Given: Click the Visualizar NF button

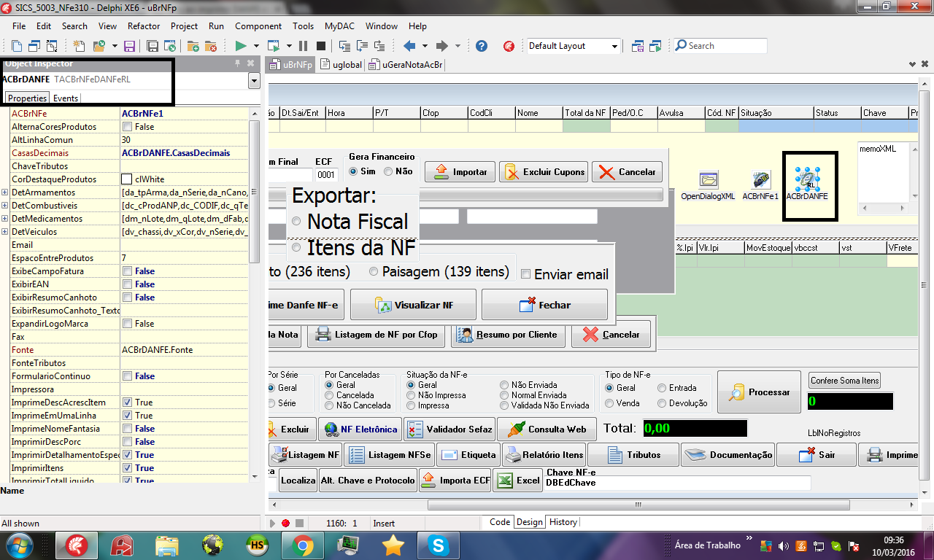Looking at the screenshot, I should pyautogui.click(x=413, y=305).
